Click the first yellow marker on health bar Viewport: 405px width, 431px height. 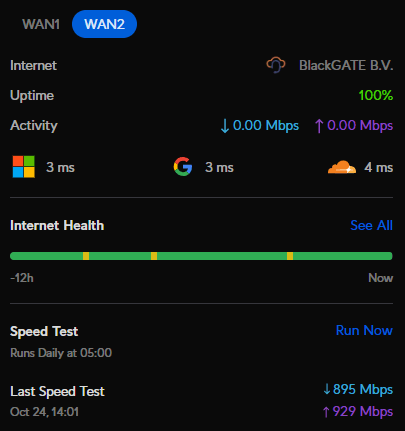coord(86,256)
